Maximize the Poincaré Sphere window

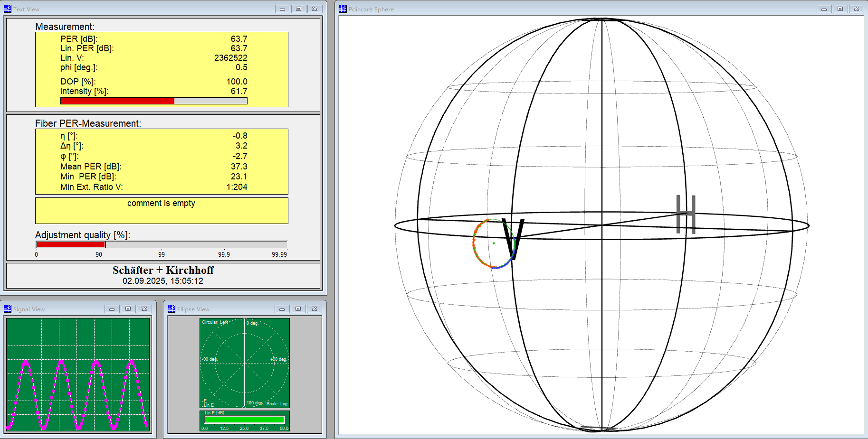click(840, 9)
